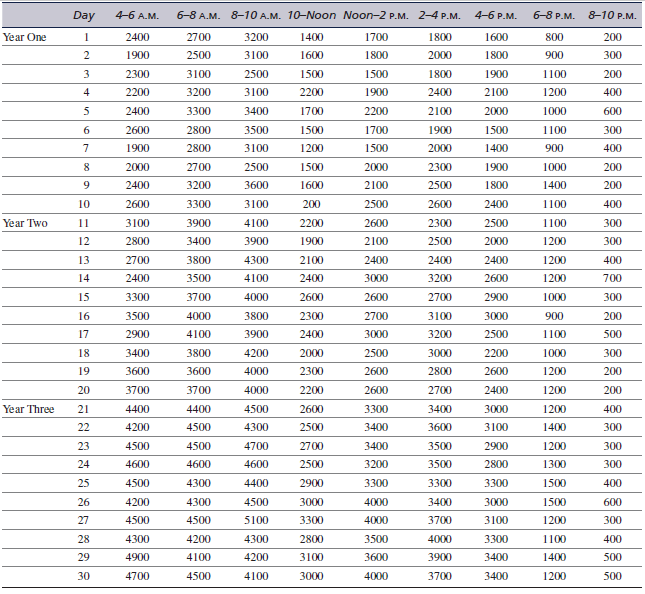Select Day 1's 4–6 A.M. value 2400
Viewport: 645px width, 594px height.
tap(137, 37)
